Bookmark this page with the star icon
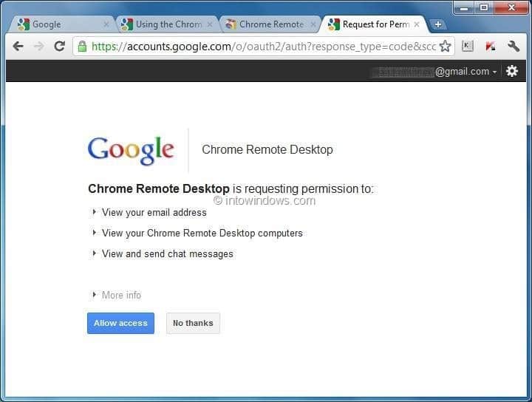This screenshot has width=532, height=402. click(x=445, y=46)
